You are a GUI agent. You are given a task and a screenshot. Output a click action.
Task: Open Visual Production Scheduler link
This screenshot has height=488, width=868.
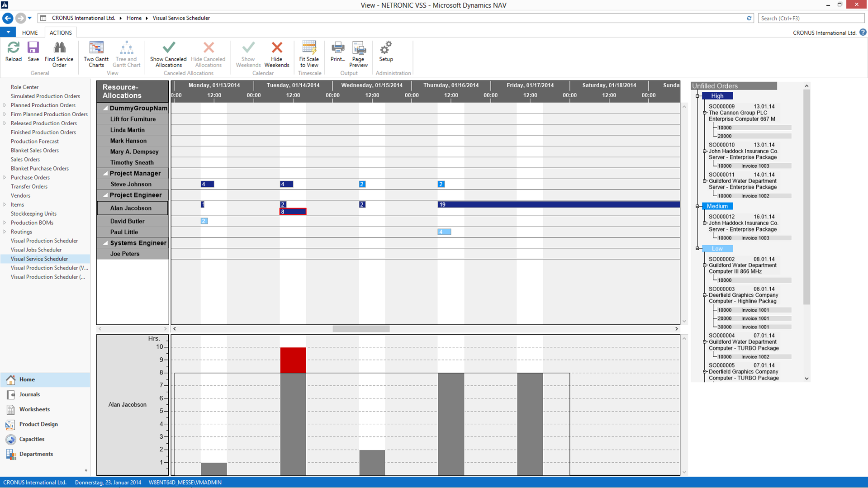tap(44, 241)
